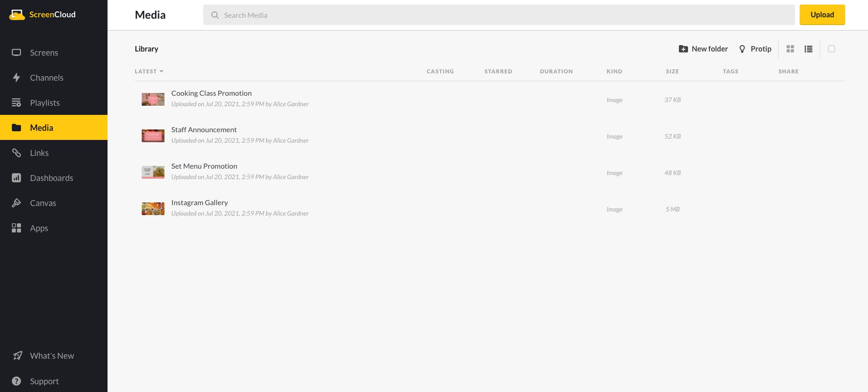Switch to list view
868x392 pixels.
click(809, 49)
